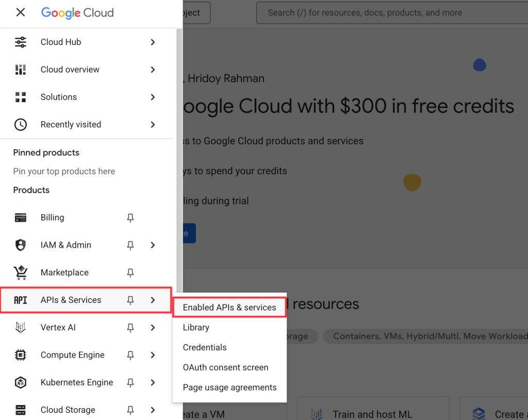
Task: Select Enabled APIs & services
Action: 229,308
